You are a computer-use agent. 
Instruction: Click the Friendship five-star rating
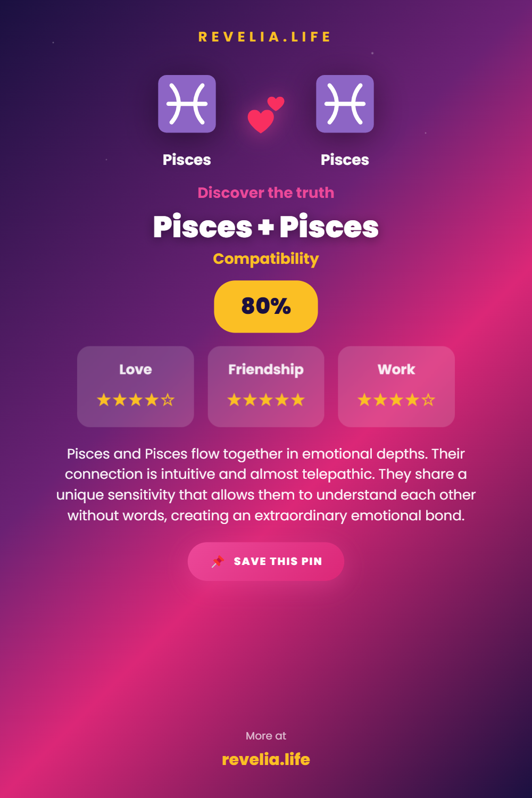(x=266, y=400)
